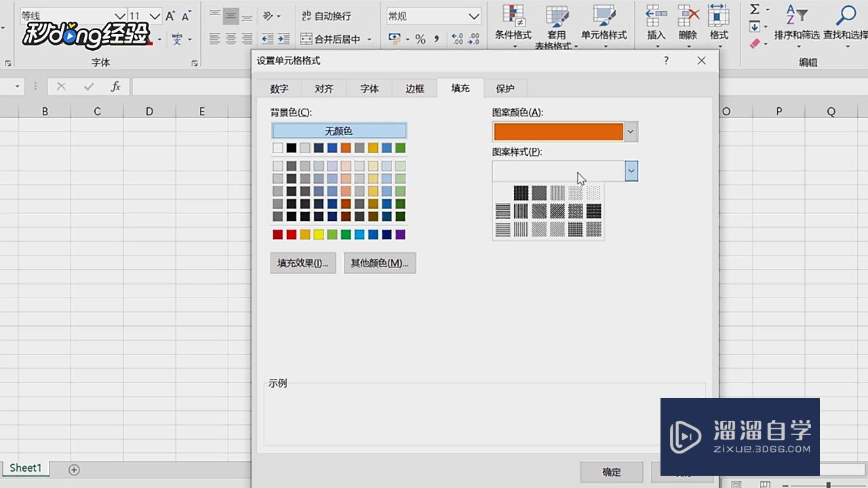
Task: Click the Insert Function fx icon
Action: click(116, 86)
